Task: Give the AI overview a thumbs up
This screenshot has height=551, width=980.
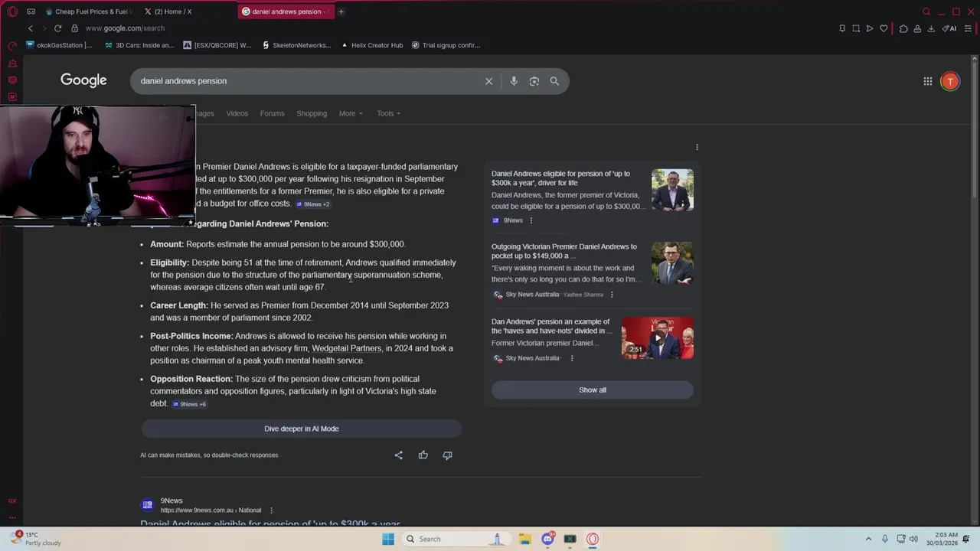Action: coord(423,455)
